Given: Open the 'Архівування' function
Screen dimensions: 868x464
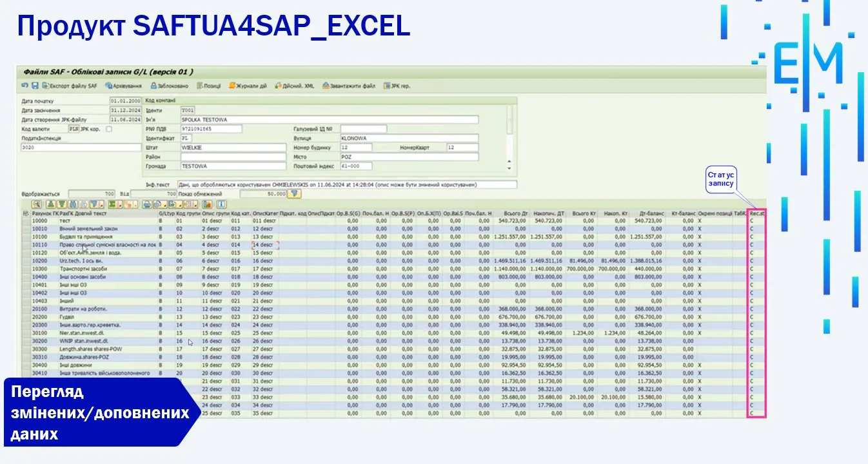Looking at the screenshot, I should pos(123,86).
